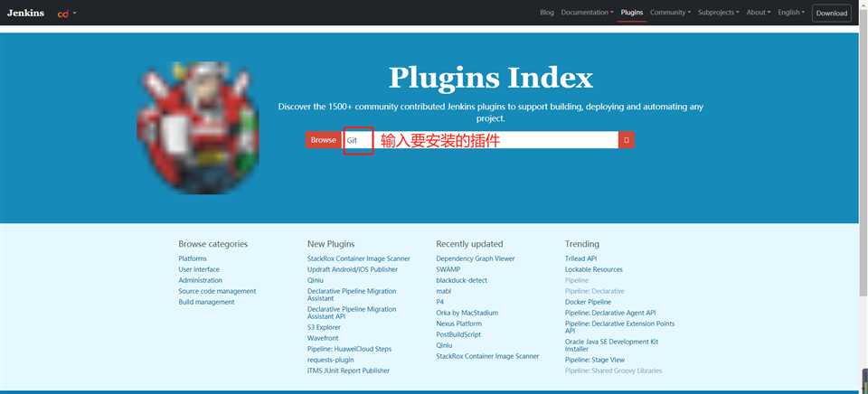The image size is (868, 394).
Task: Open Qiniu under New Plugins
Action: point(315,280)
